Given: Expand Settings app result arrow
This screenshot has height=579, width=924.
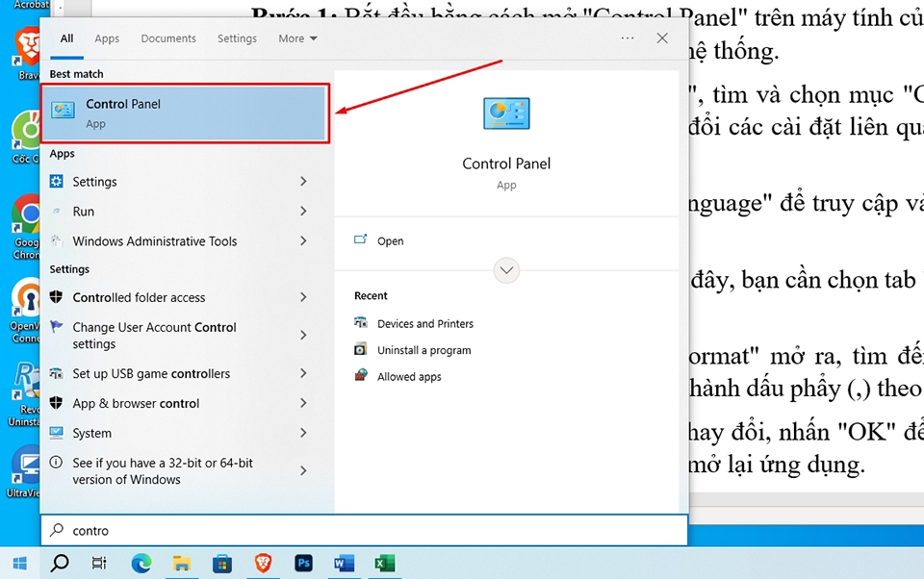Looking at the screenshot, I should (x=303, y=181).
